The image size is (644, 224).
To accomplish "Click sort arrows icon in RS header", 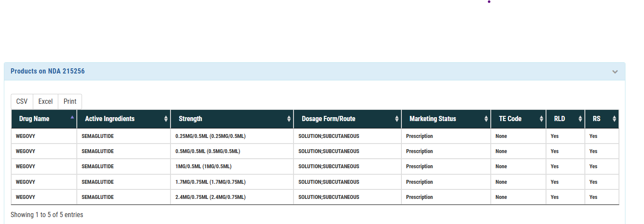I will pos(614,119).
